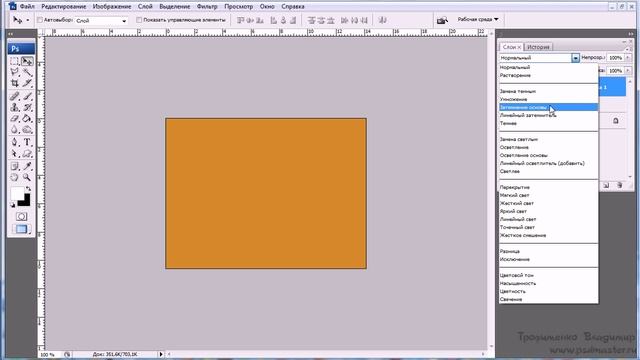640x360 pixels.
Task: Choose highlighted Затемнение основы blend mode
Action: 548,107
